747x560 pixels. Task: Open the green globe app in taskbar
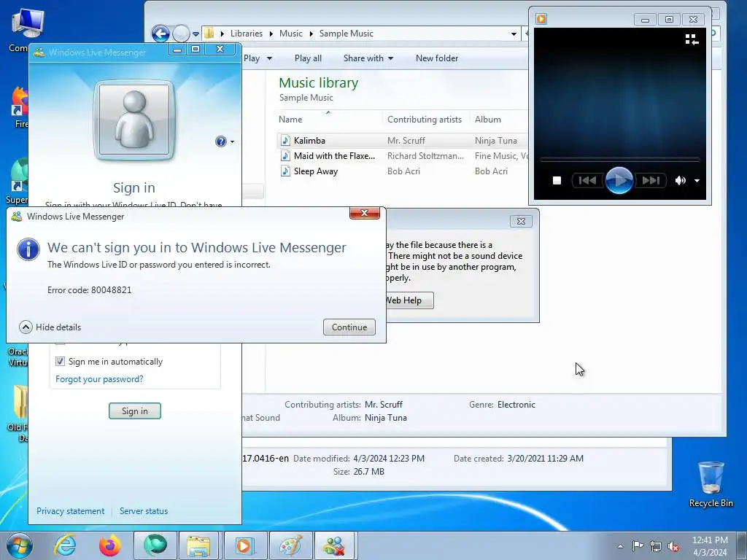pos(155,545)
